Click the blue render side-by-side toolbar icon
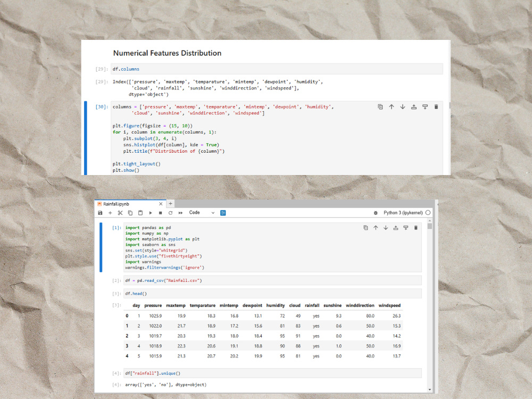 (x=223, y=213)
